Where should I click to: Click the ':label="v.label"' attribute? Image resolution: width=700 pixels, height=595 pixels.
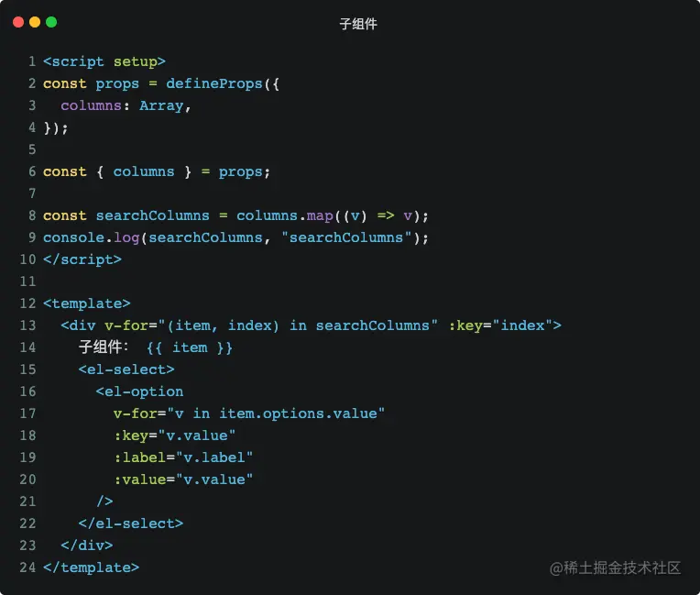pyautogui.click(x=183, y=457)
